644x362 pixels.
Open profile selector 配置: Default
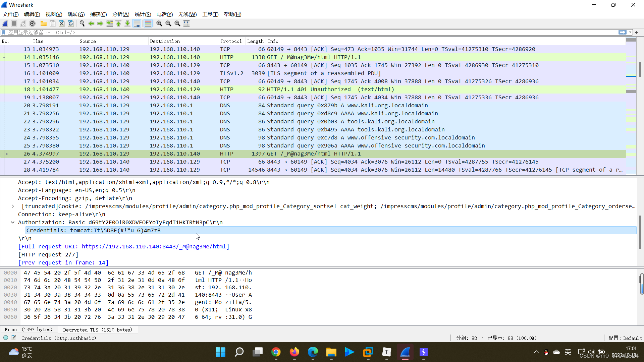[625, 338]
